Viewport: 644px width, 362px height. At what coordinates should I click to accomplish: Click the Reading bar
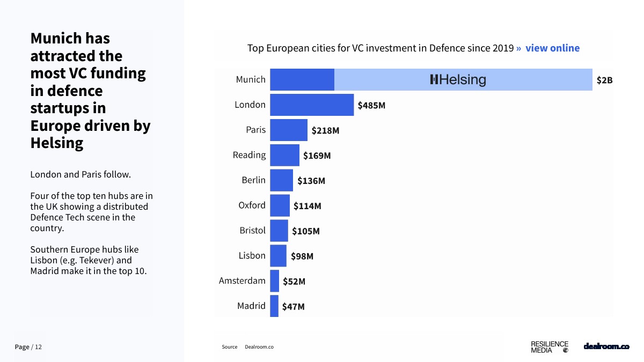tap(284, 156)
